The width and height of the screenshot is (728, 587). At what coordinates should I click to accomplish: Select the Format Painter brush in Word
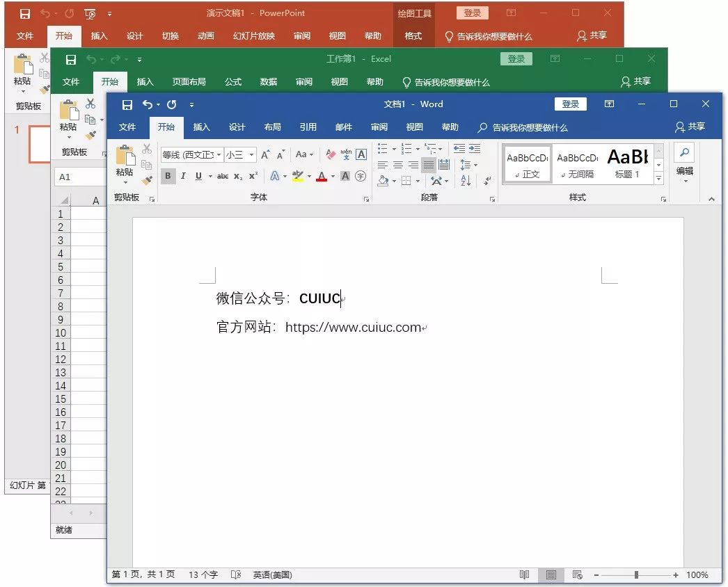(147, 180)
